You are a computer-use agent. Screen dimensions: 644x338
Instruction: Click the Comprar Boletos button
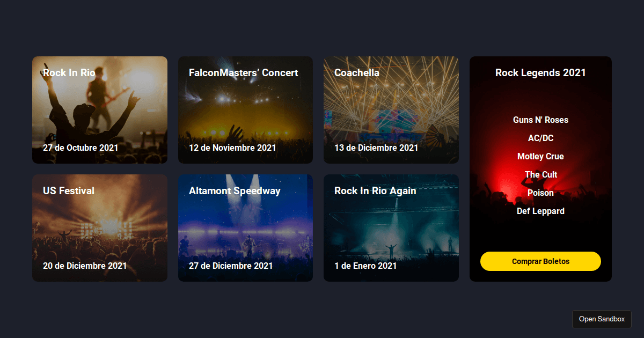click(540, 261)
